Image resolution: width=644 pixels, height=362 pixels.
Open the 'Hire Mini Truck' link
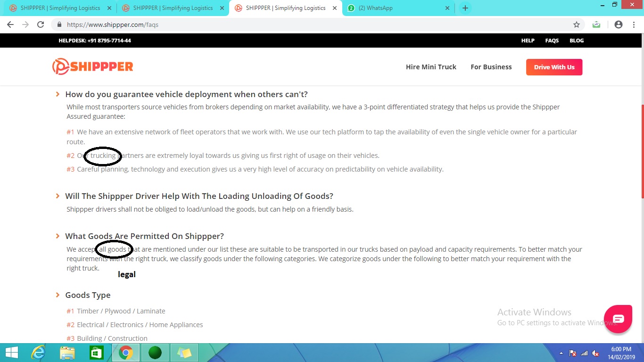(x=431, y=67)
